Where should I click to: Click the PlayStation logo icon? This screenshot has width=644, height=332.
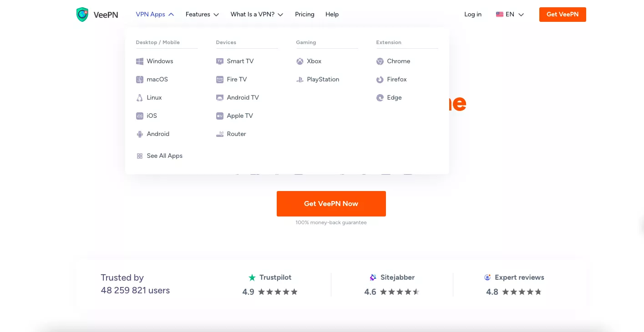click(300, 80)
